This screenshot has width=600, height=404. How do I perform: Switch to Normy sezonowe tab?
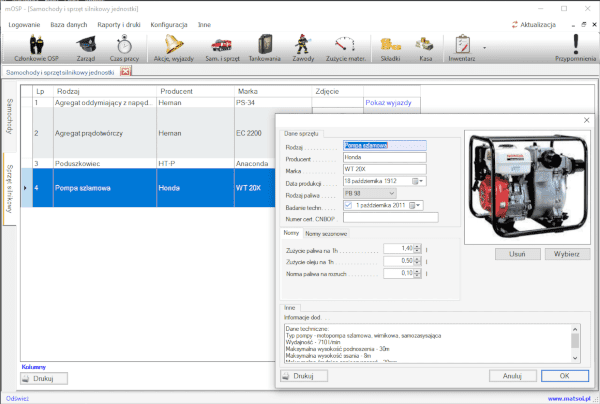(326, 233)
